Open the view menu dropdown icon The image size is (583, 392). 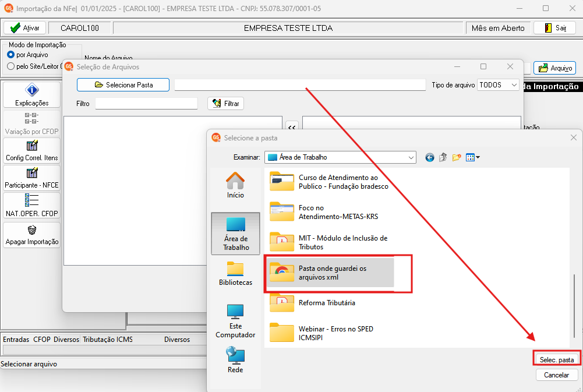472,157
